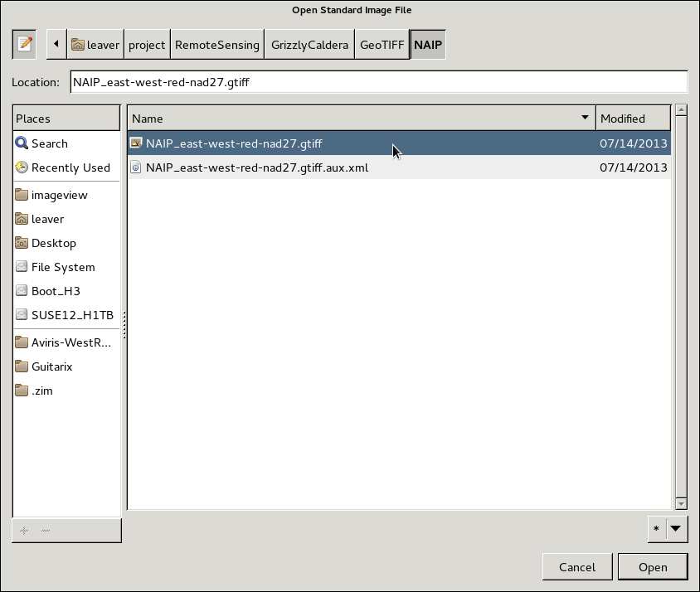This screenshot has height=592, width=700.
Task: Click the drive icon next to File System
Action: click(22, 266)
